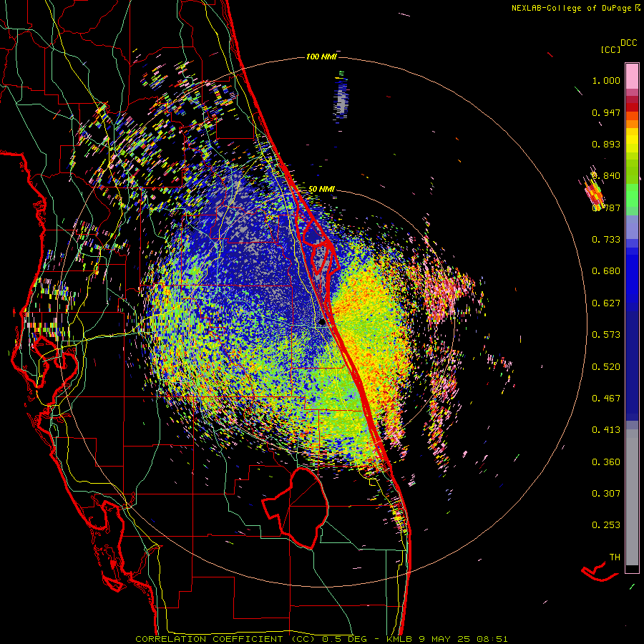The height and width of the screenshot is (644, 644).
Task: Click the 0.840 scale value
Action: pos(606,176)
